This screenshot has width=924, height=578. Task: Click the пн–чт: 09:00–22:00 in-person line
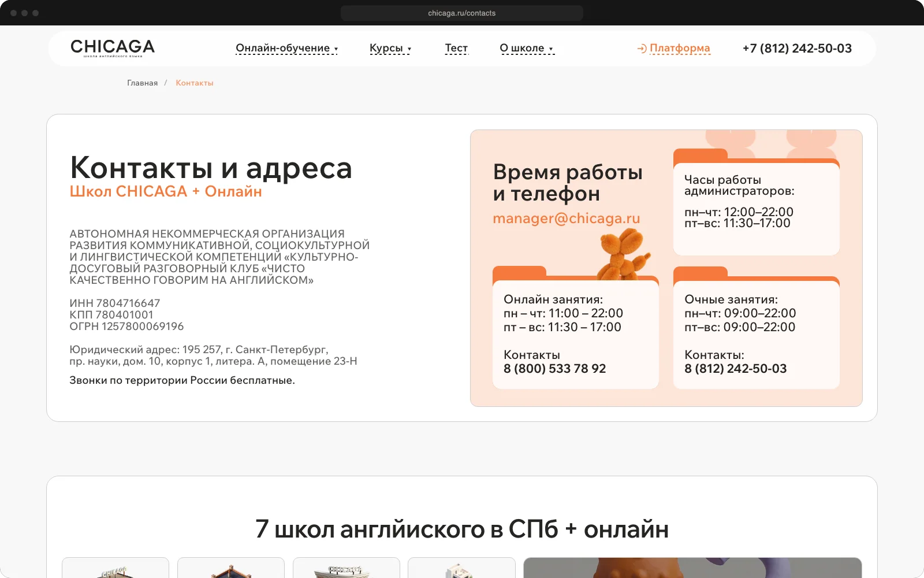(x=740, y=313)
